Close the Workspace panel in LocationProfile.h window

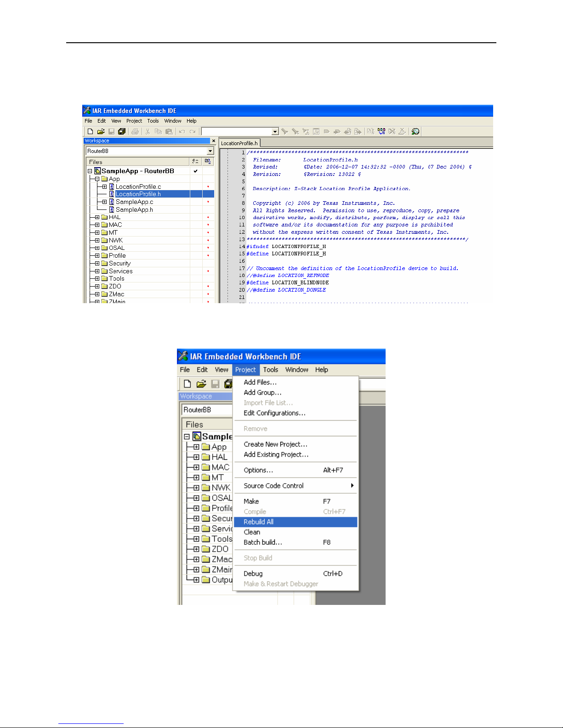[x=213, y=141]
